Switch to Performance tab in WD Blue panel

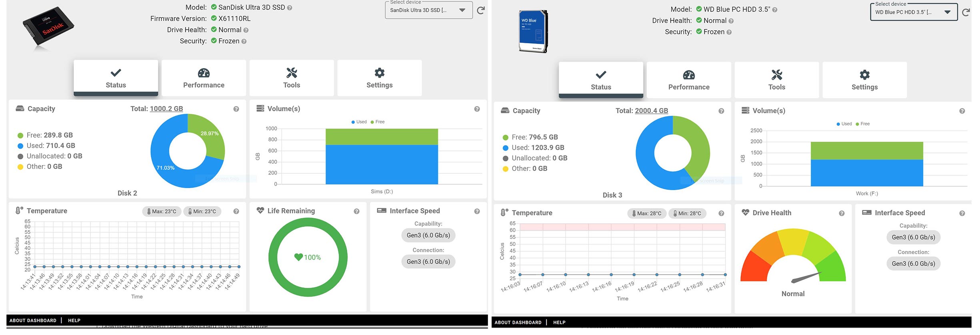pyautogui.click(x=689, y=80)
